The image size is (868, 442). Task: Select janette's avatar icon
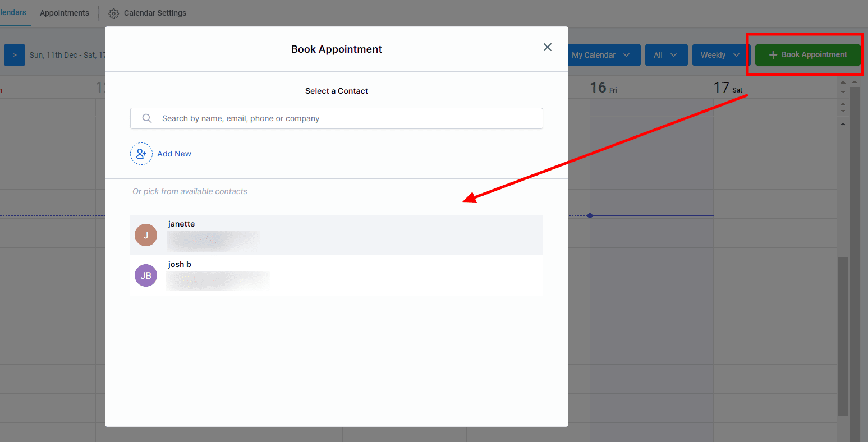(x=146, y=235)
